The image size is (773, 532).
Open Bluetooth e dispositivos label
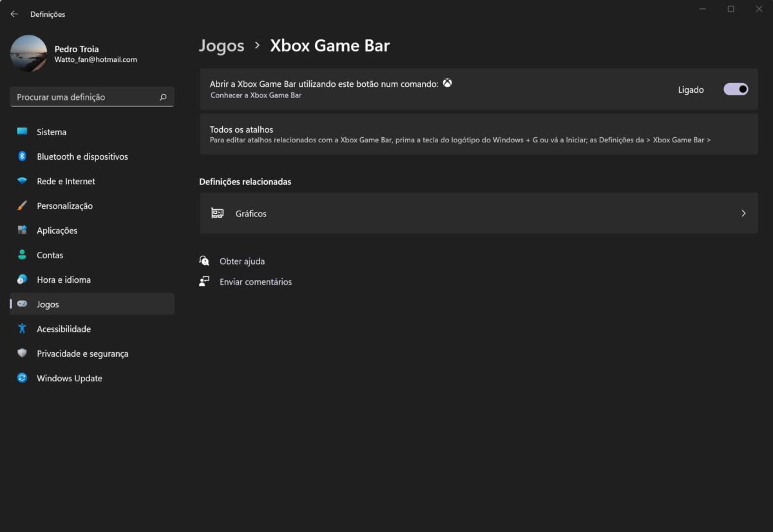tap(82, 157)
